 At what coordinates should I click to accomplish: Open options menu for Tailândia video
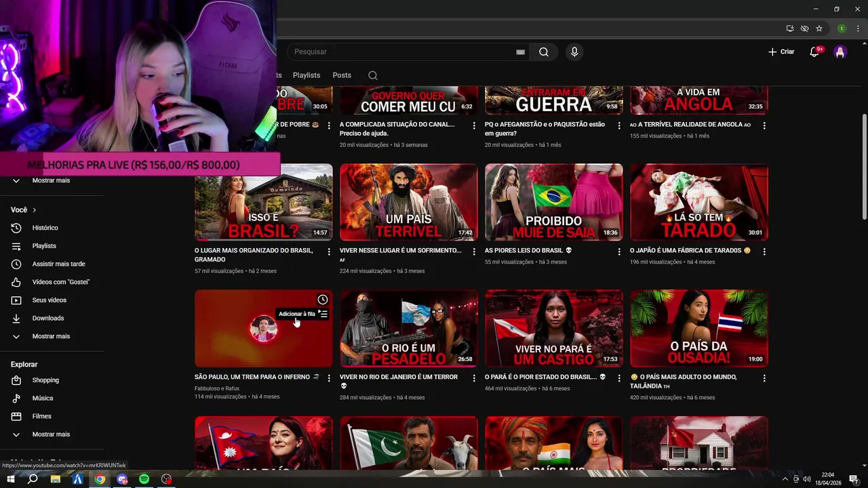(x=764, y=378)
